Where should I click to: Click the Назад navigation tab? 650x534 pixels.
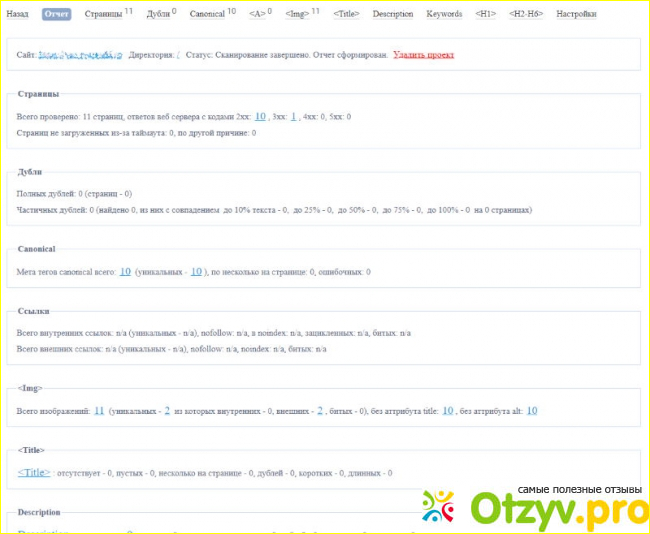[x=18, y=14]
